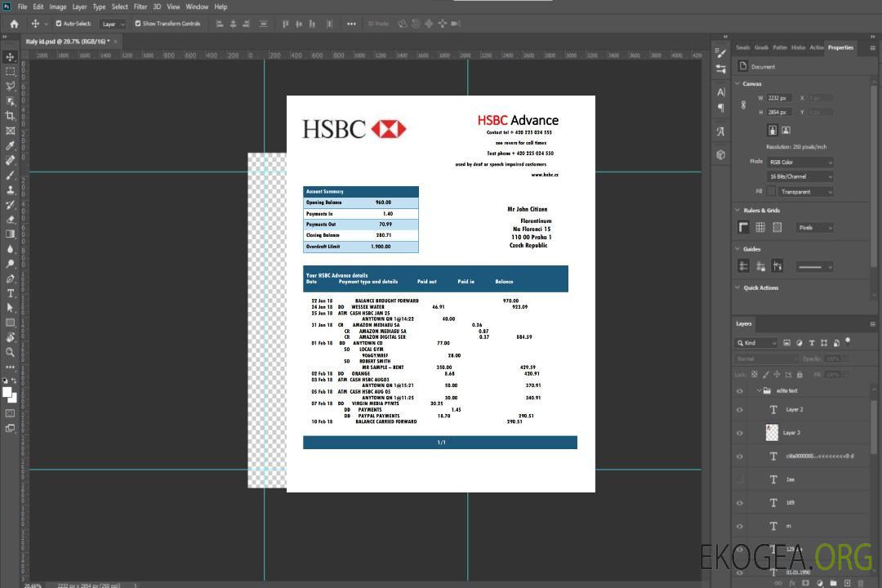Select the Eyedropper tool
Viewport: 882px width, 588px height.
click(x=10, y=145)
